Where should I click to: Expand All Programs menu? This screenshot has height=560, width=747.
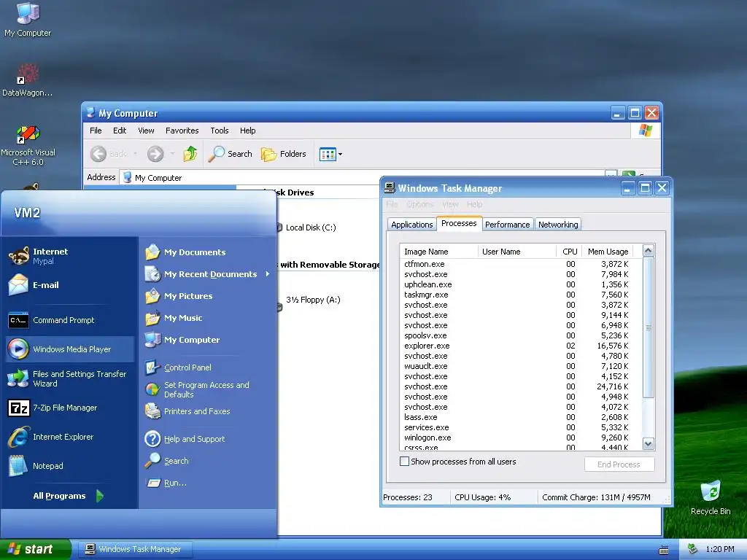click(x=68, y=496)
